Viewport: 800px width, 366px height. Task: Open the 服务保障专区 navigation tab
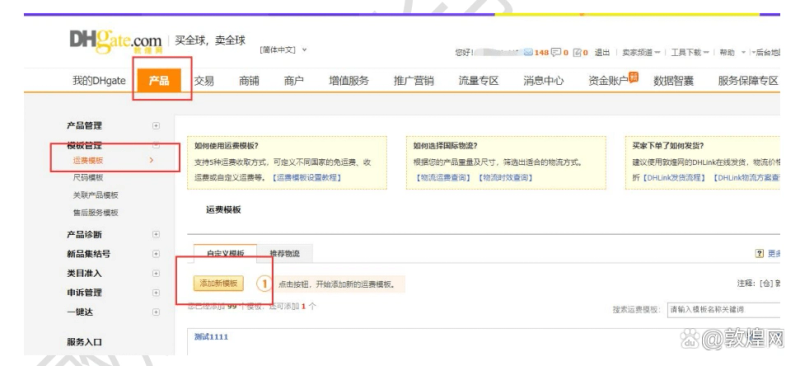click(x=748, y=81)
